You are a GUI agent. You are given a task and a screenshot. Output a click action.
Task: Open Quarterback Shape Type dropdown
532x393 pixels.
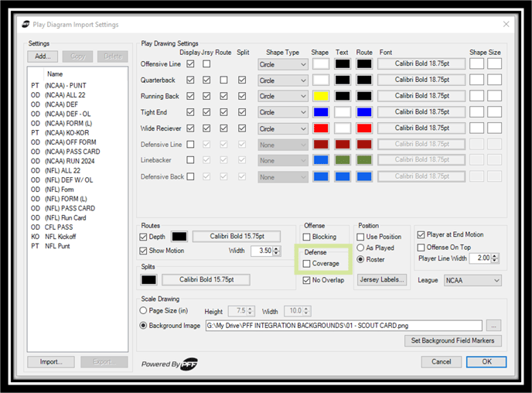click(x=283, y=80)
